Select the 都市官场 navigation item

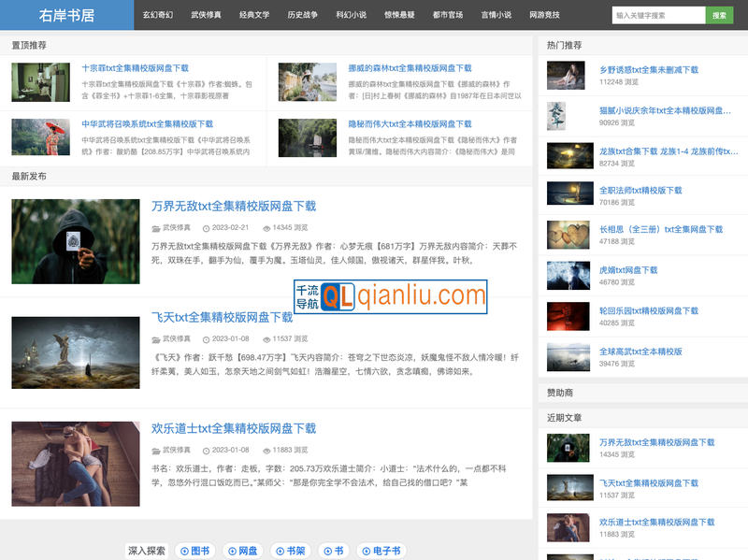[x=448, y=15]
